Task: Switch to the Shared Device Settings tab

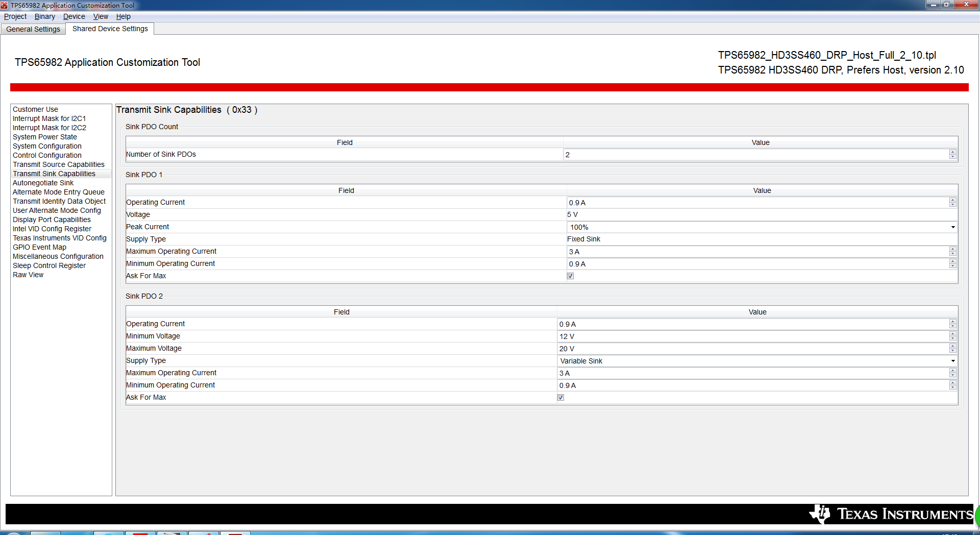Action: [110, 29]
